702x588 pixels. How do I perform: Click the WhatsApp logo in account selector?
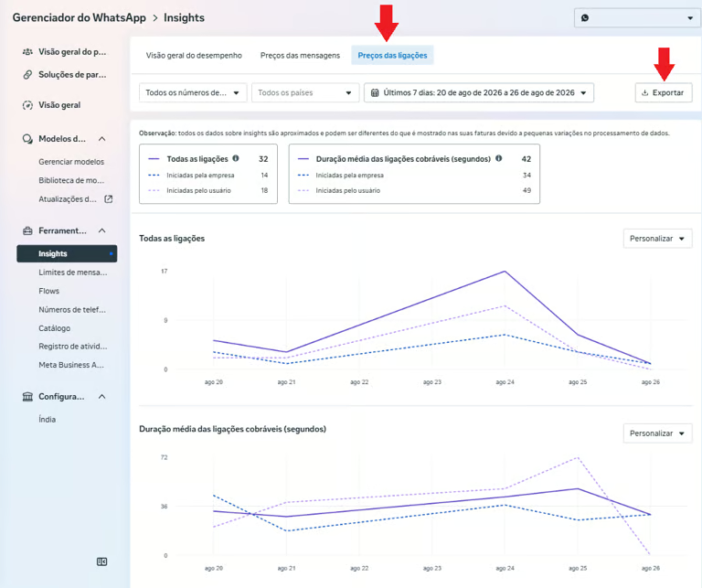coord(585,18)
